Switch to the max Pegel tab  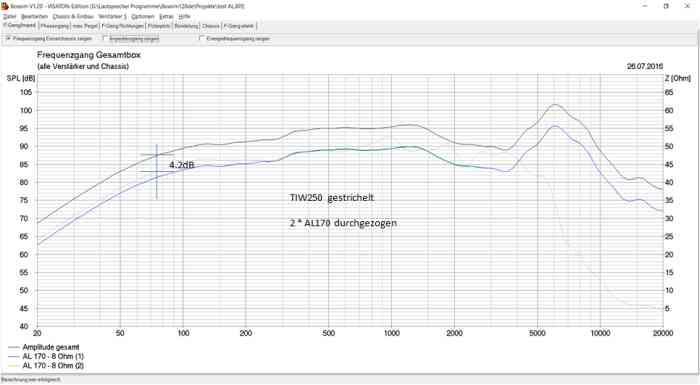85,26
